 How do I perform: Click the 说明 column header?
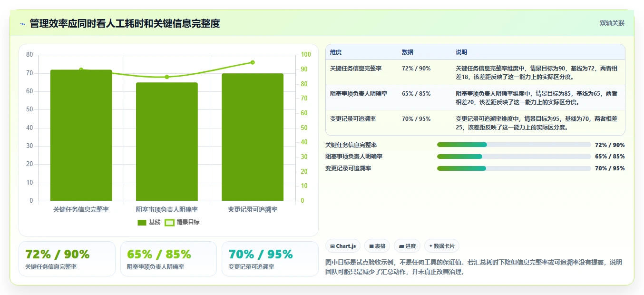461,52
